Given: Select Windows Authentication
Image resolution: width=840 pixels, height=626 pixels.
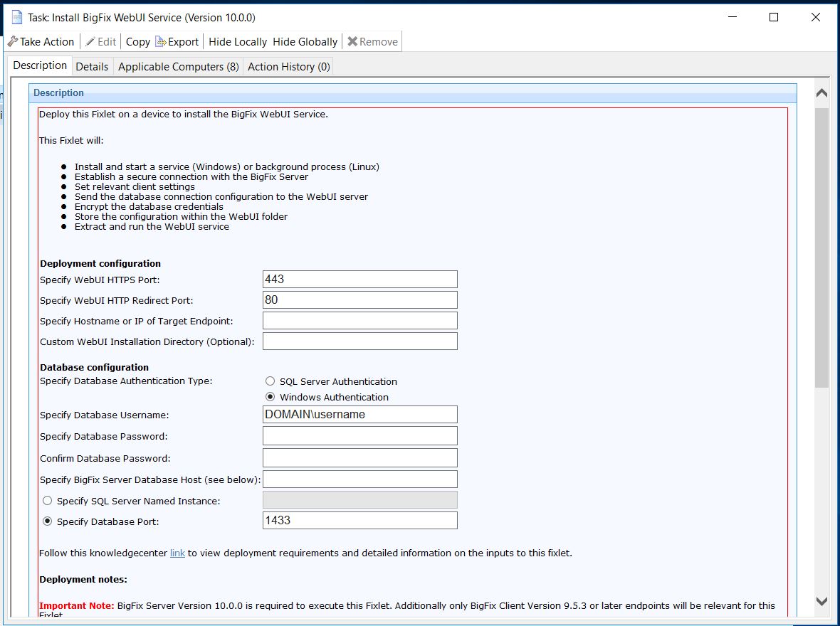Looking at the screenshot, I should point(270,397).
